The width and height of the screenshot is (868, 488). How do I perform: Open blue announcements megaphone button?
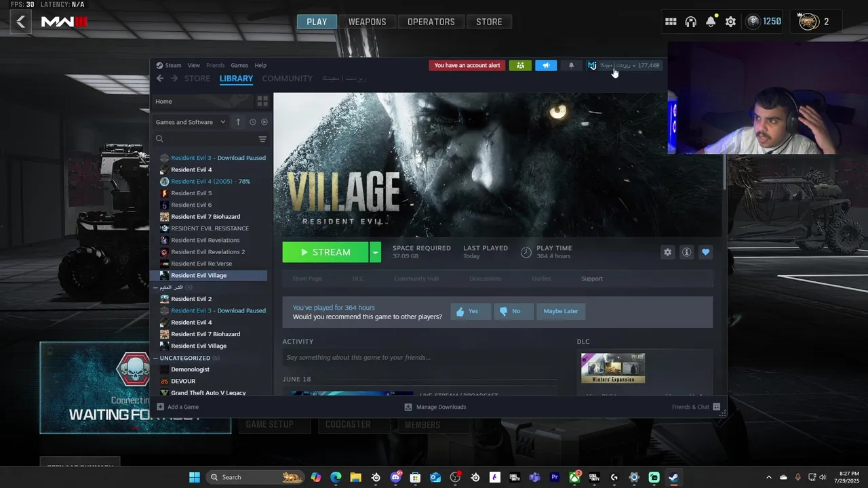[x=546, y=66]
